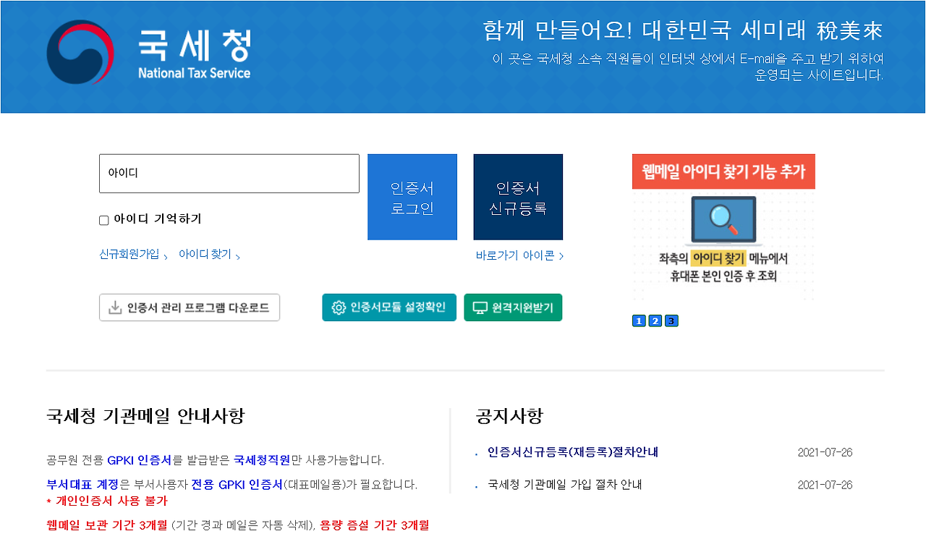Click the gear icon on 인증서모듈 설정확인

[338, 307]
